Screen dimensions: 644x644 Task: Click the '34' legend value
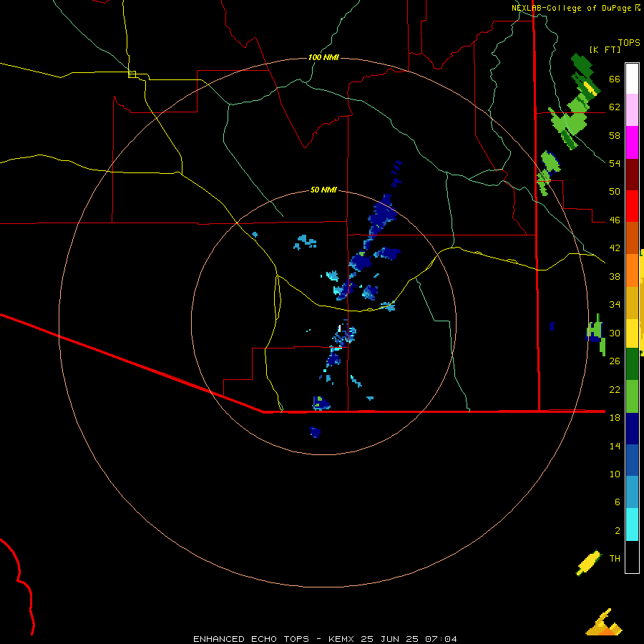[615, 305]
